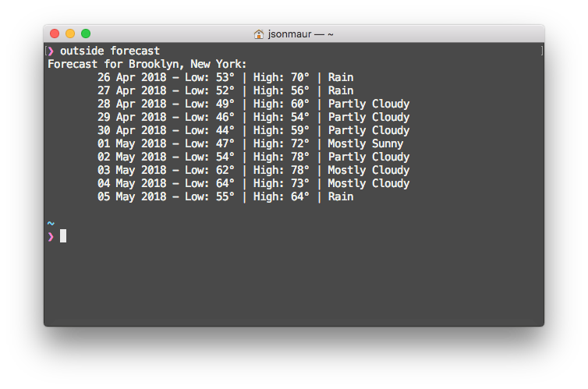Click the 'outside forecast' command text
588x389 pixels.
pyautogui.click(x=110, y=51)
